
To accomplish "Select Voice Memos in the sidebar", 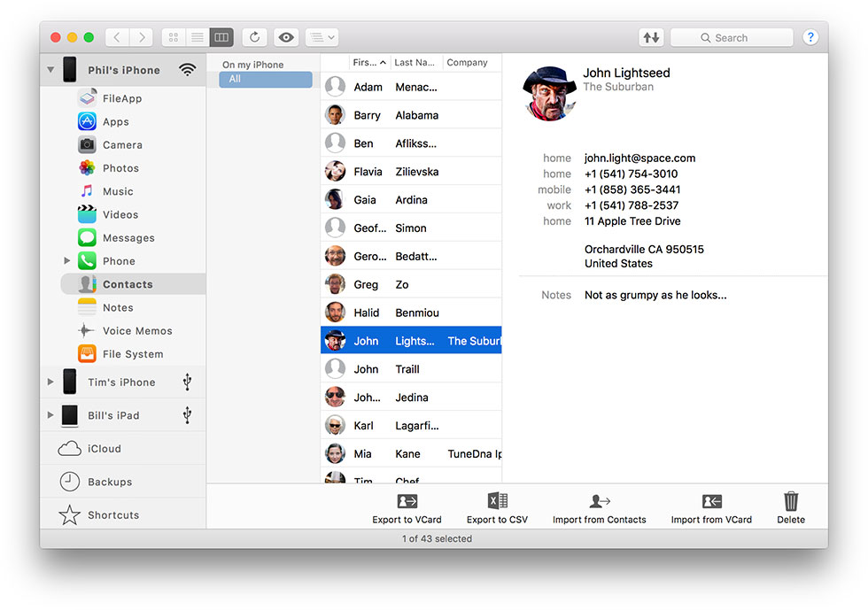I will coord(136,331).
